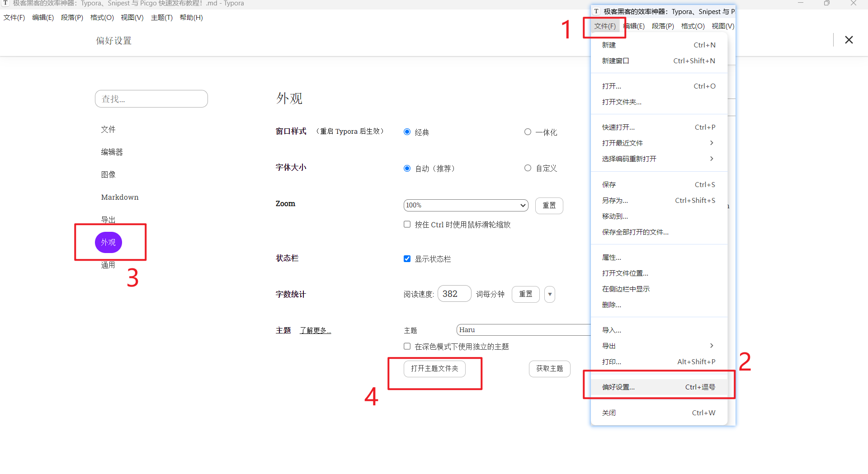The width and height of the screenshot is (868, 474).
Task: Open 格式(O) in the popup window menu bar
Action: pyautogui.click(x=693, y=26)
